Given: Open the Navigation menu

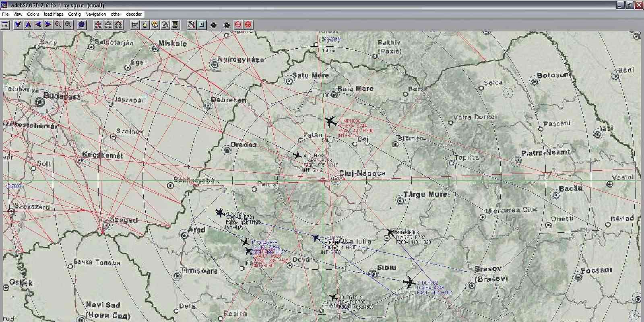Looking at the screenshot, I should click(96, 14).
